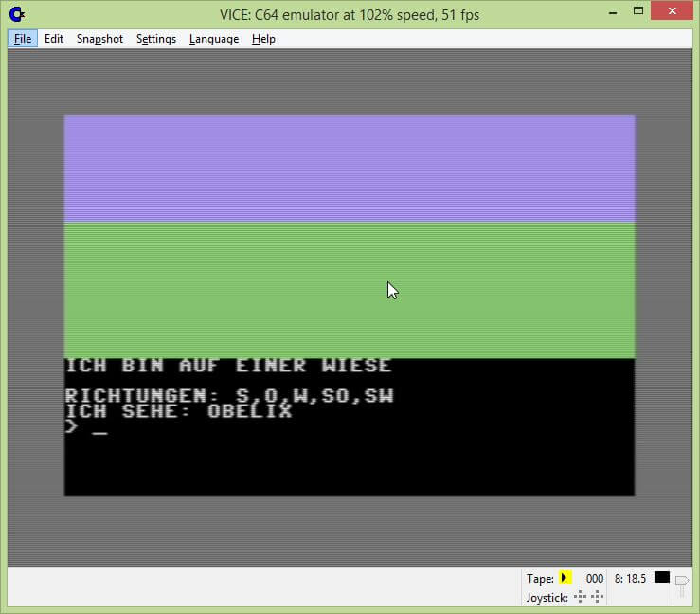Click the Joystick label in status bar
The width and height of the screenshot is (700, 614).
click(547, 598)
